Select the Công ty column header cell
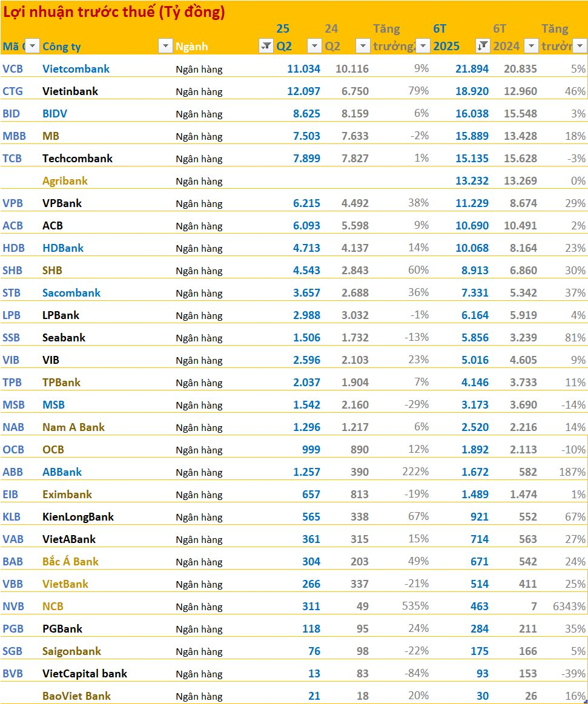 click(62, 47)
